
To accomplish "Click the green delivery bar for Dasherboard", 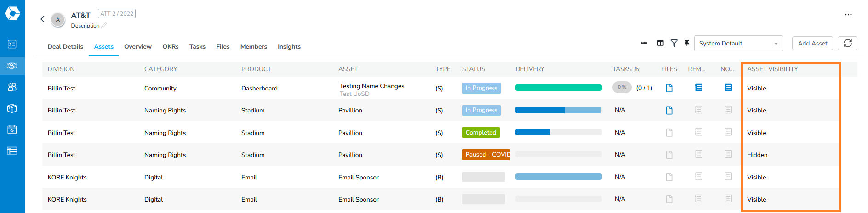I will click(559, 88).
